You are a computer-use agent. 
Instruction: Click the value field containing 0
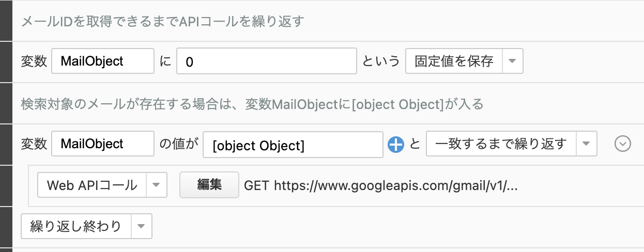tap(267, 61)
